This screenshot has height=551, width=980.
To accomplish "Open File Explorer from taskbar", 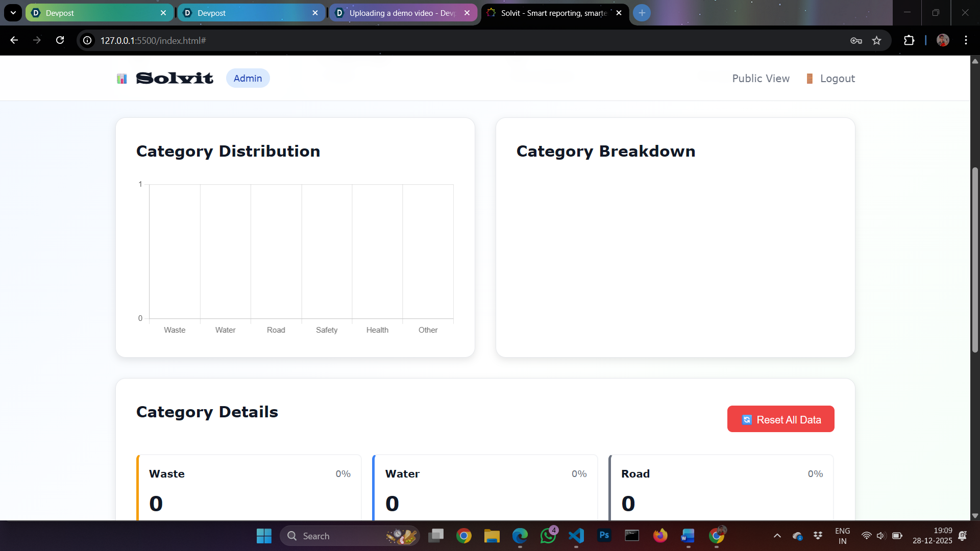I will click(x=492, y=536).
